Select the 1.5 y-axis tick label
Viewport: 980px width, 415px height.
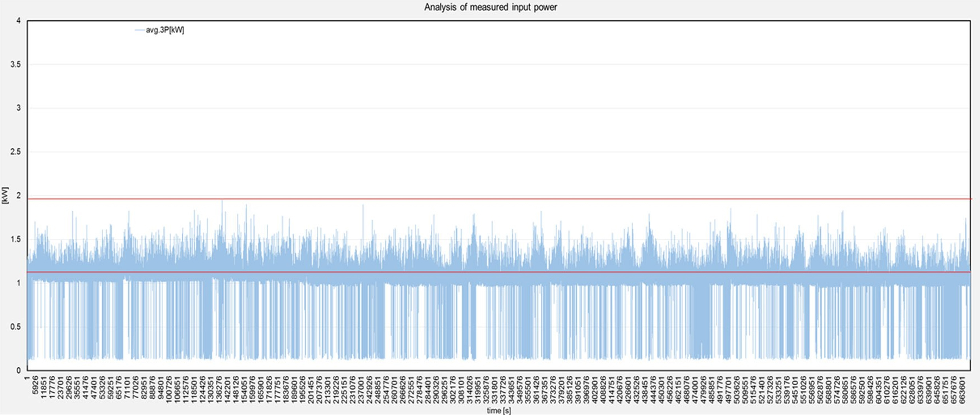(x=16, y=239)
